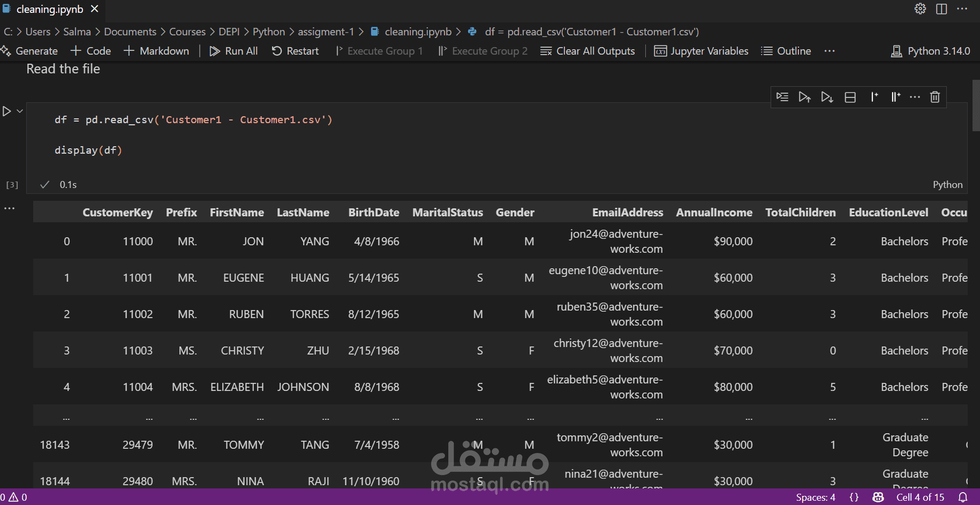Open more toolbar actions after Outline

pyautogui.click(x=830, y=51)
